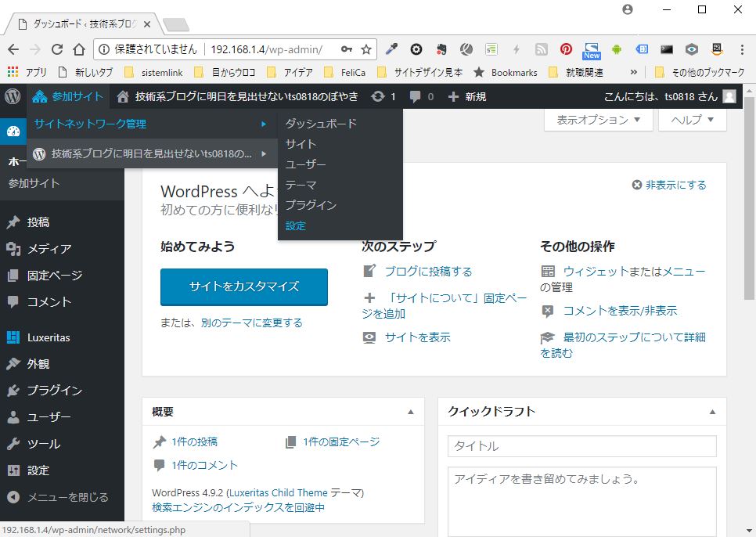
Task: Click コメントを表示/非表示 link
Action: [620, 311]
